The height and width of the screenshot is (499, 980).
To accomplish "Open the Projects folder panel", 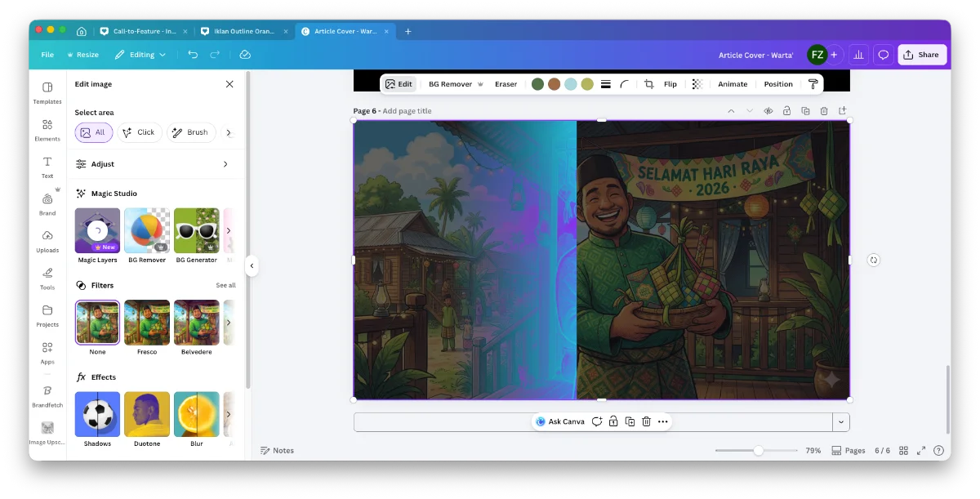I will tap(47, 315).
